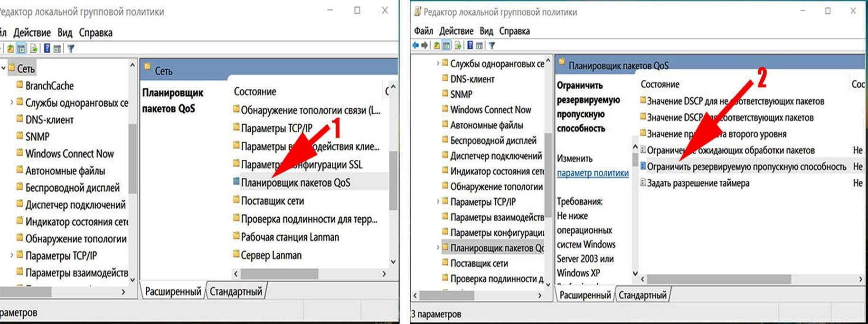Open the Действие menu in left window

[32, 33]
